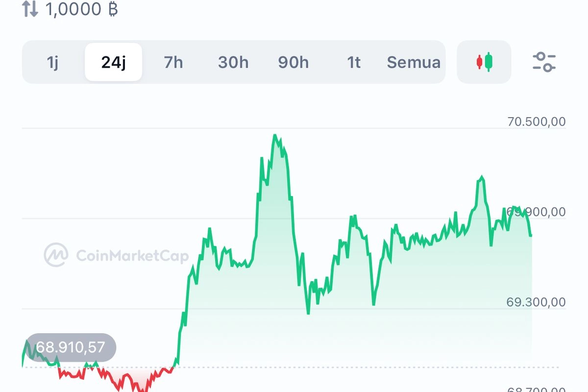The width and height of the screenshot is (588, 392).
Task: Click the 70.500,00 axis price label
Action: point(537,121)
